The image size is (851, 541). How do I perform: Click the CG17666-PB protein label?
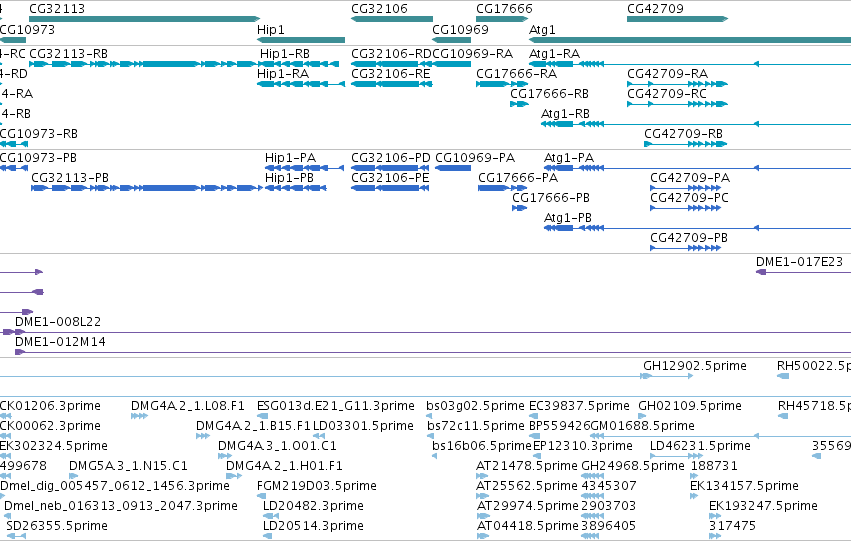click(x=551, y=198)
